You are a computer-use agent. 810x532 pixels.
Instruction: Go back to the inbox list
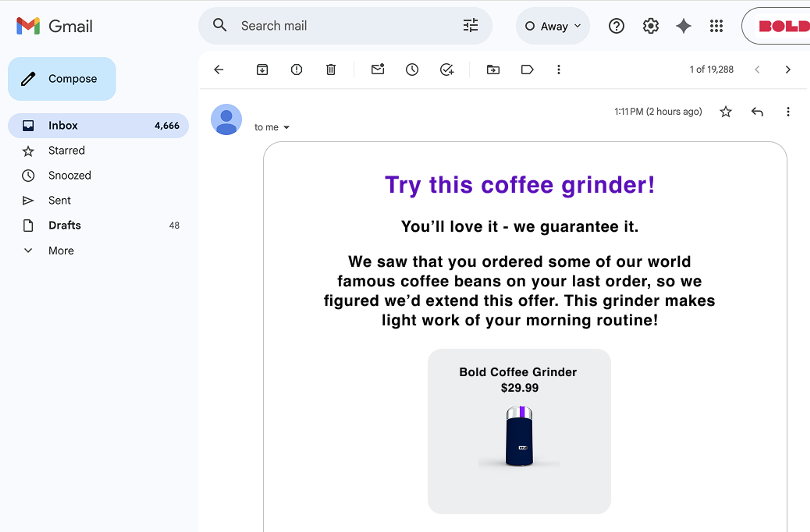coord(219,70)
